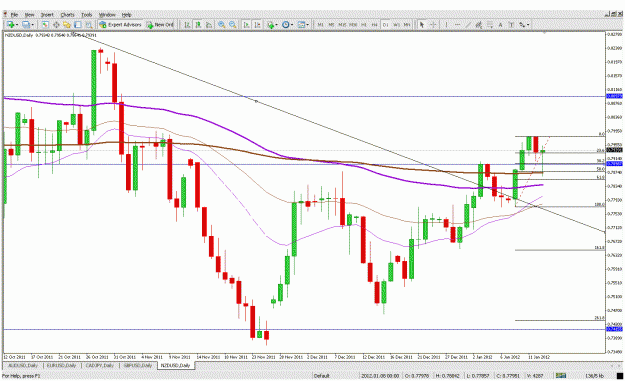
Task: Click the New Chart icon
Action: click(10, 25)
